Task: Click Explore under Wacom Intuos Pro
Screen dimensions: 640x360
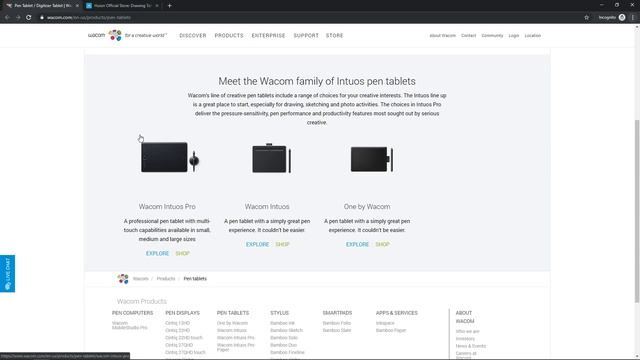Action: tap(158, 253)
